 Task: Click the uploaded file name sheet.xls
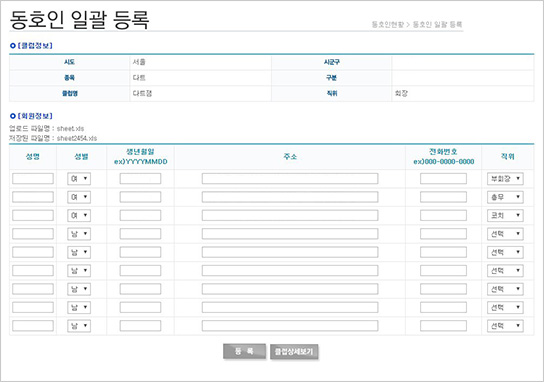click(x=71, y=129)
